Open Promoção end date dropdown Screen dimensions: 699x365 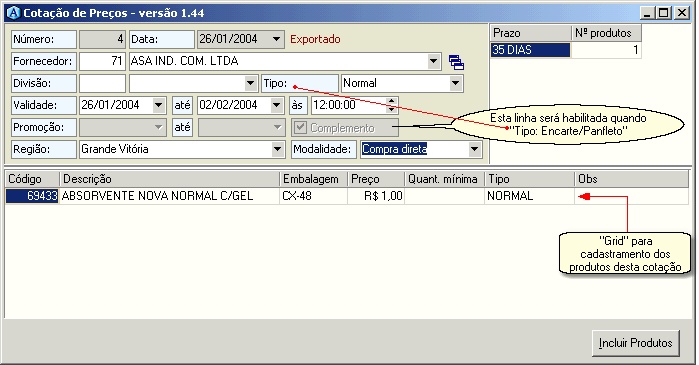point(277,127)
